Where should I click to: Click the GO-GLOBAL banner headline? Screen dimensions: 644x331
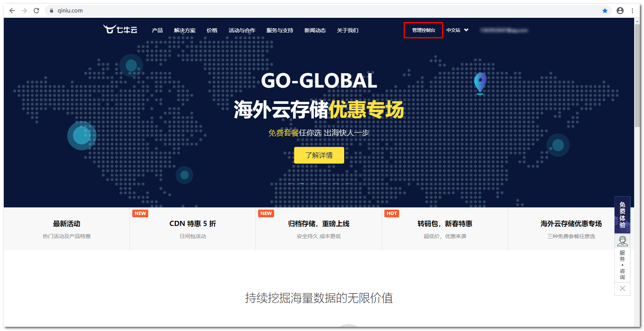pos(319,81)
